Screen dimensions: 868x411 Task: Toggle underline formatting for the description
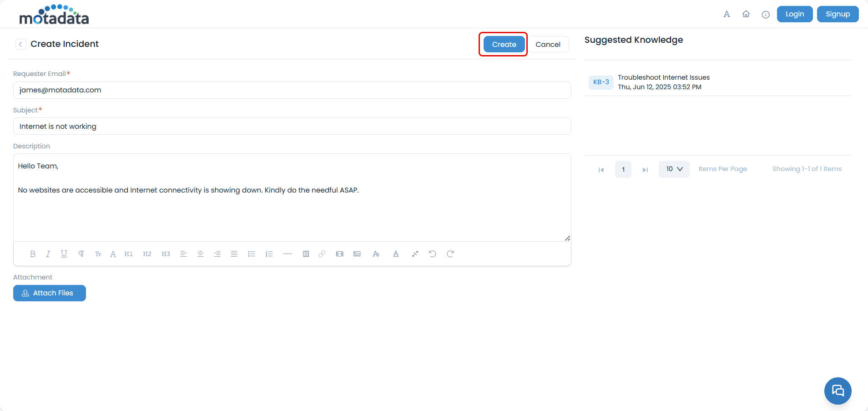(64, 254)
